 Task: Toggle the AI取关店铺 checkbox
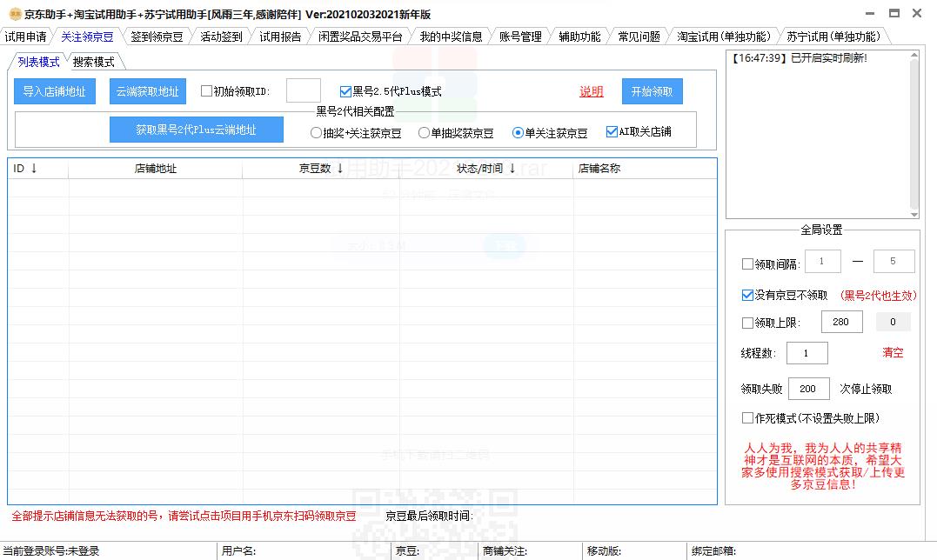(x=612, y=132)
